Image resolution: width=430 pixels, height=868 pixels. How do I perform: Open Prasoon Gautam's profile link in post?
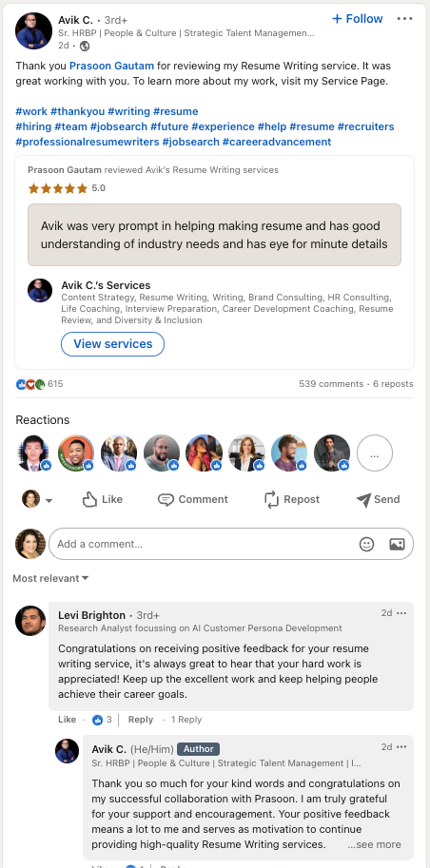pyautogui.click(x=111, y=66)
